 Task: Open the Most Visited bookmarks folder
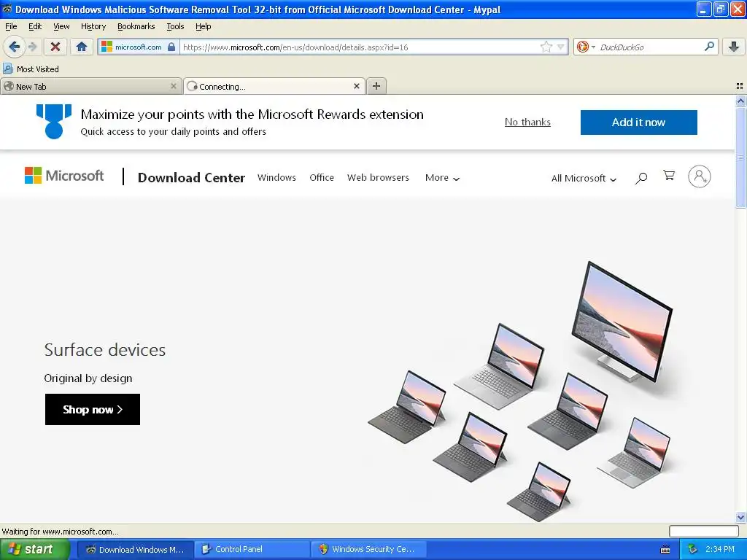pos(31,69)
